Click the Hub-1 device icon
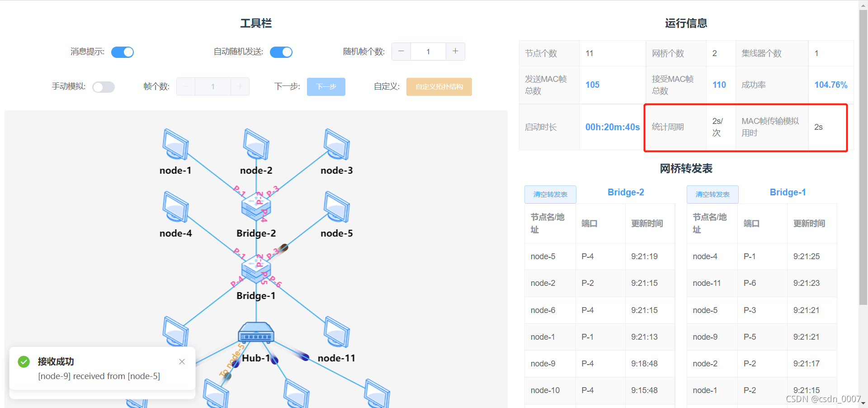Screen dimensions: 868x408 [x=256, y=332]
